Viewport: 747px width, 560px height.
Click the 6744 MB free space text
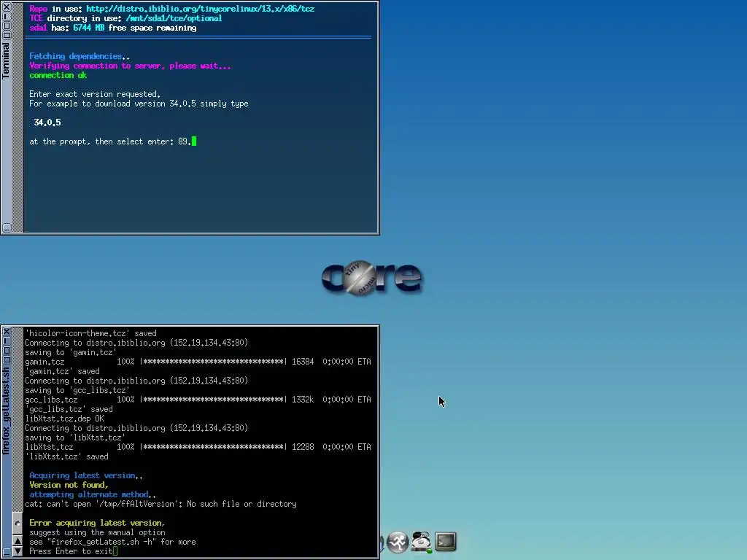click(x=134, y=28)
